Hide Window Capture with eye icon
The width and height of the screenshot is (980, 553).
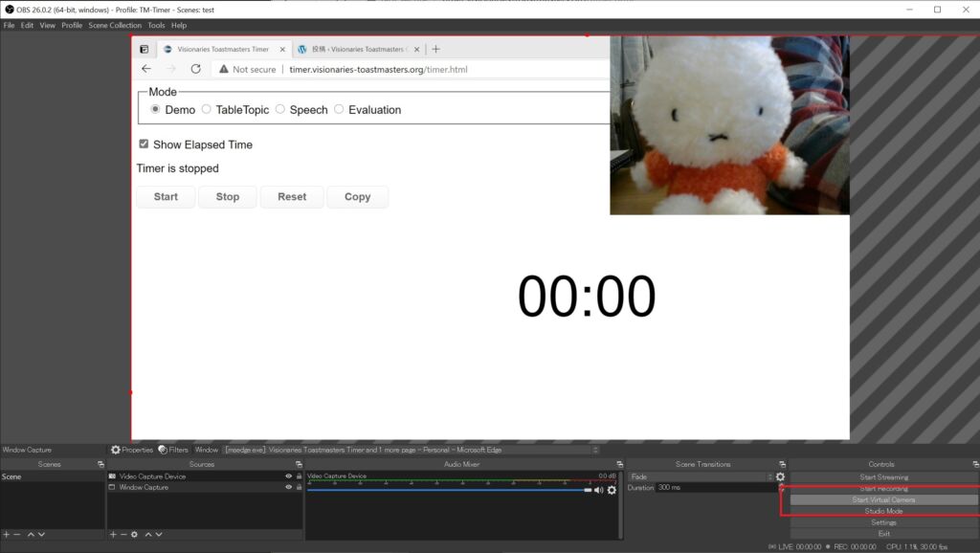pyautogui.click(x=288, y=487)
